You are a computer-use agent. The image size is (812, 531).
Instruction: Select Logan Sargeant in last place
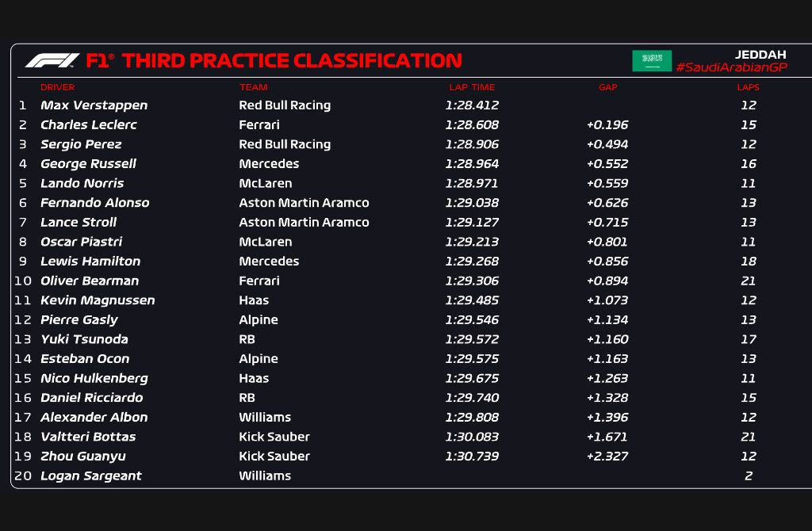91,476
